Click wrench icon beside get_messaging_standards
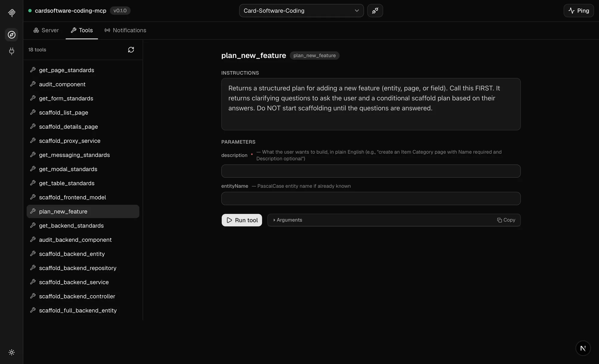 click(33, 154)
